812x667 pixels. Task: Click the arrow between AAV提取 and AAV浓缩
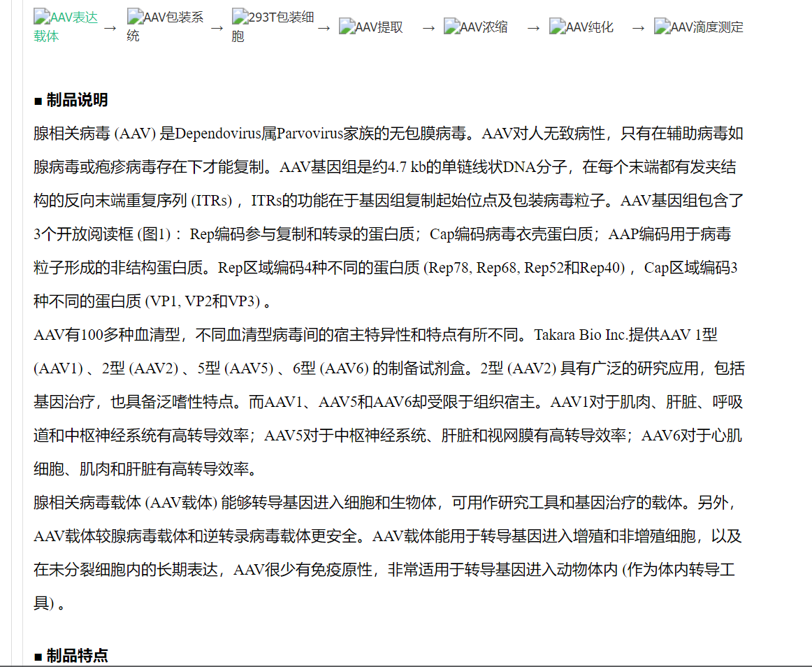tap(428, 28)
